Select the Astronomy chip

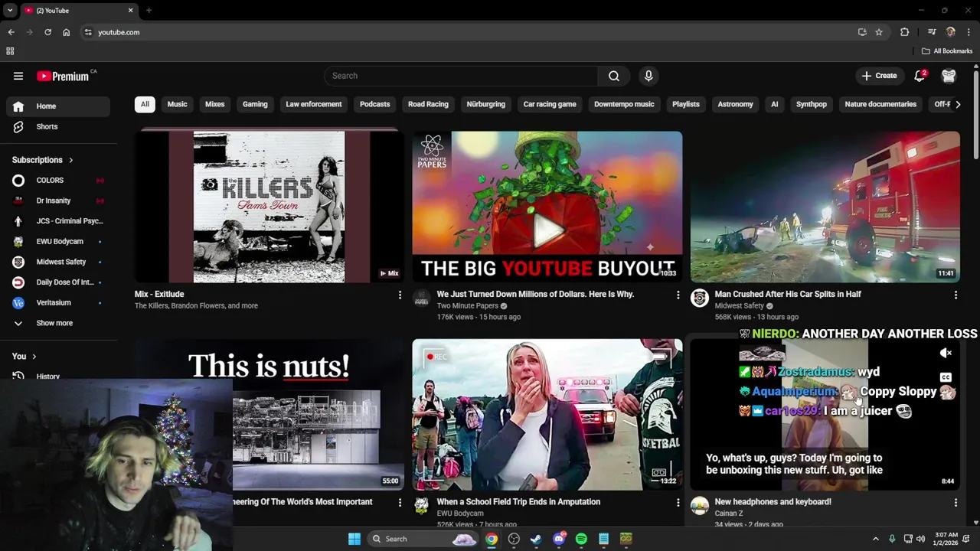click(x=735, y=104)
